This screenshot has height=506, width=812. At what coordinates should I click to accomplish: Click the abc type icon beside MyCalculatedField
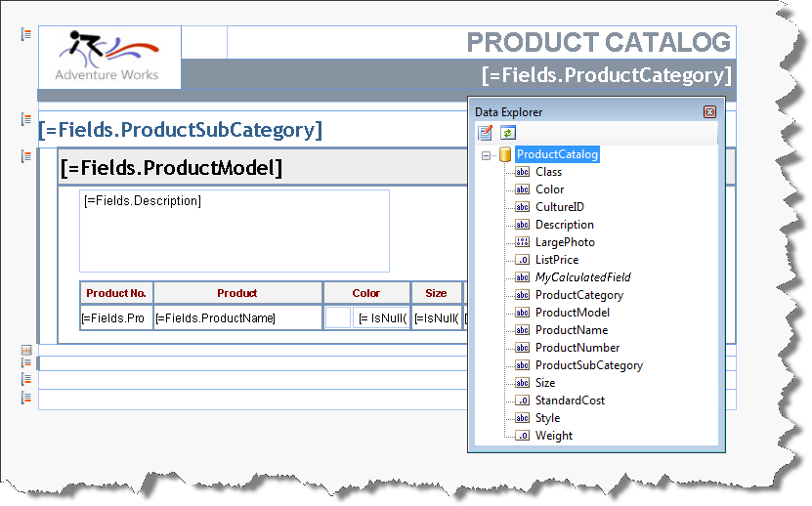[522, 277]
